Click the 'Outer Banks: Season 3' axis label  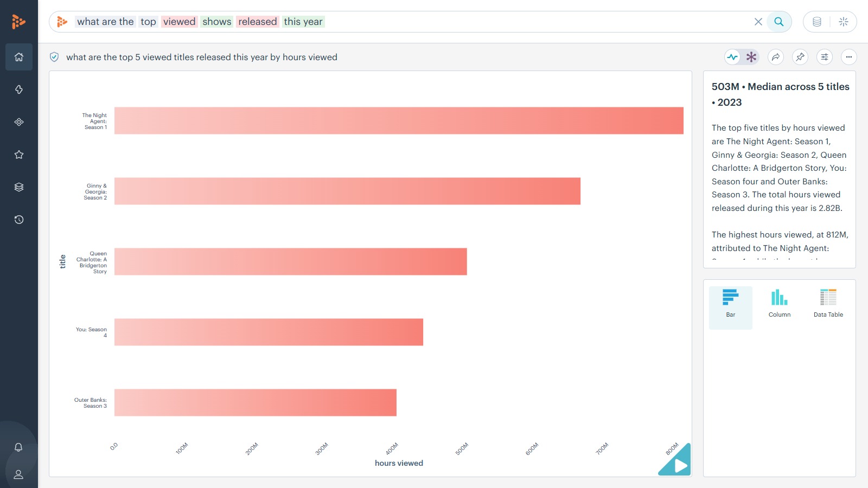91,403
